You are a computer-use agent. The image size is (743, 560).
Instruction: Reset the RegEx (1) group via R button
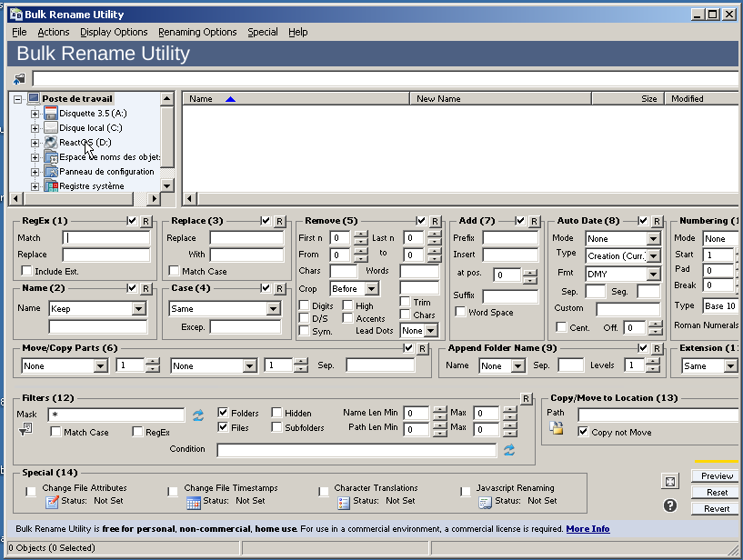coord(146,221)
